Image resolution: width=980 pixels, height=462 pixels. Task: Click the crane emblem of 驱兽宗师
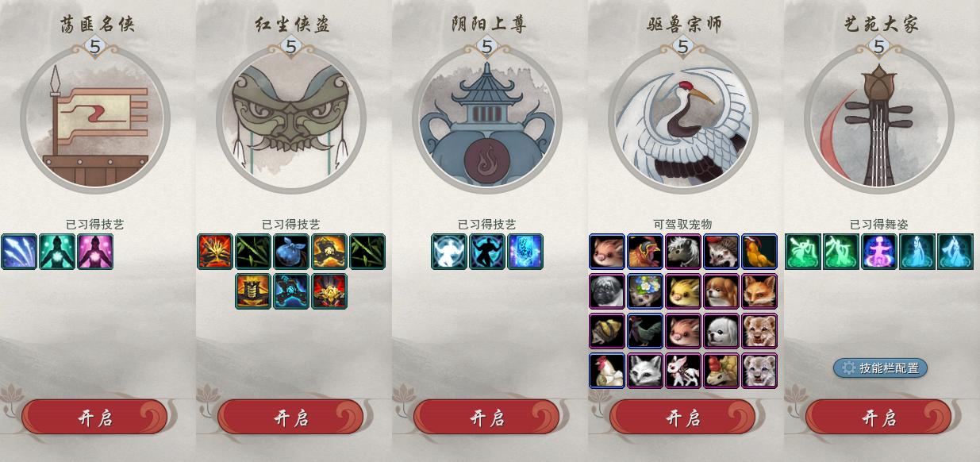coord(682,119)
